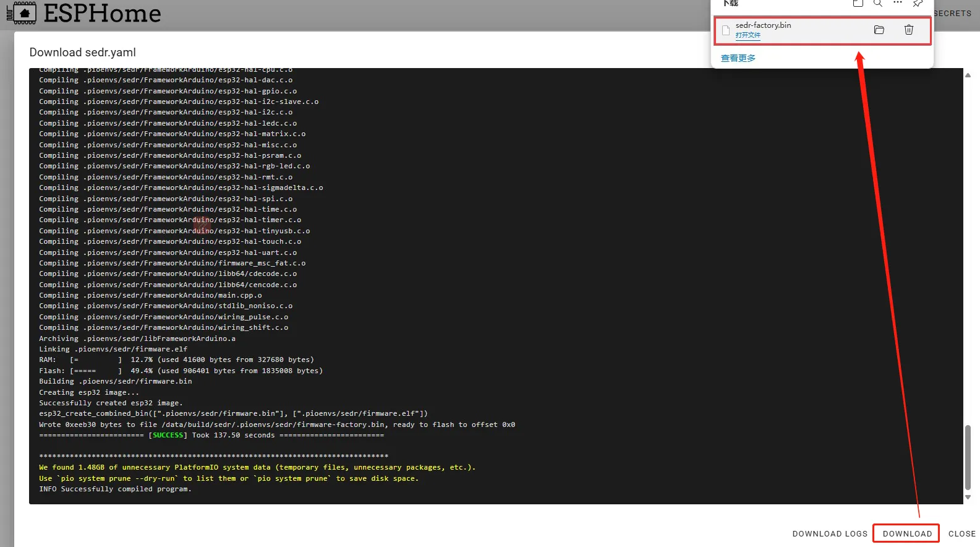Click the log scrollbar down arrow
Screen dimensions: 980x547
pyautogui.click(x=968, y=497)
